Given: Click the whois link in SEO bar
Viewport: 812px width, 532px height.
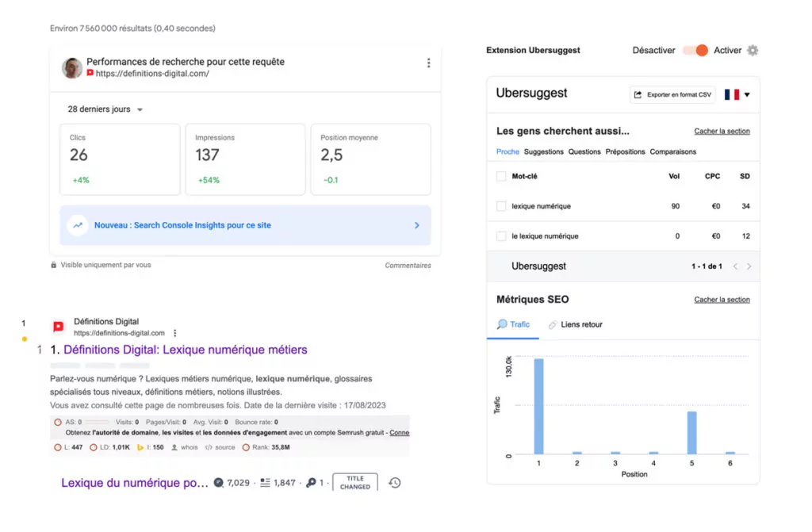Looking at the screenshot, I should click(x=185, y=447).
